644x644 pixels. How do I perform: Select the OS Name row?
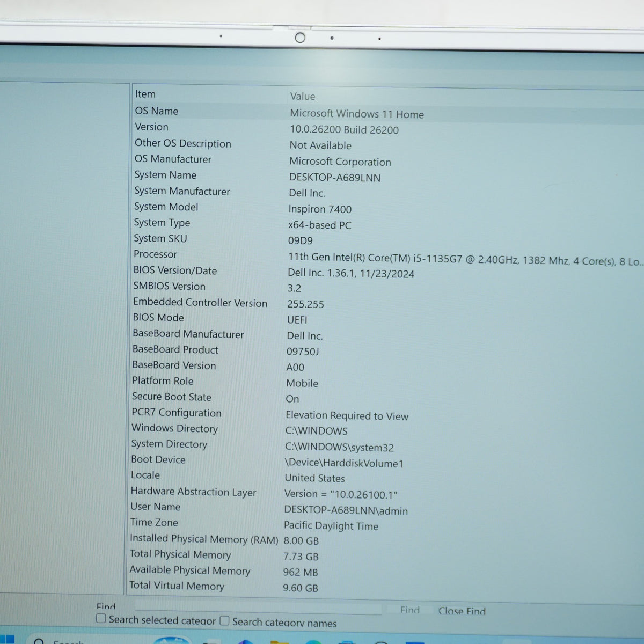(387, 112)
